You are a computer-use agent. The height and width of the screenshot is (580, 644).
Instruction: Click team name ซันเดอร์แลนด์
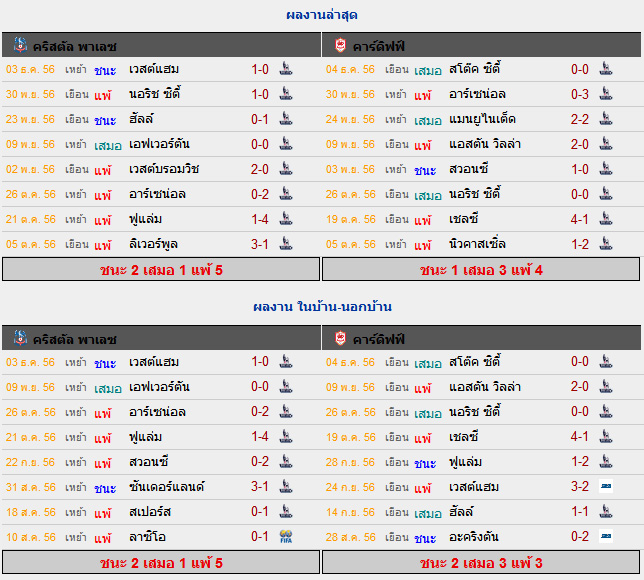click(x=166, y=487)
